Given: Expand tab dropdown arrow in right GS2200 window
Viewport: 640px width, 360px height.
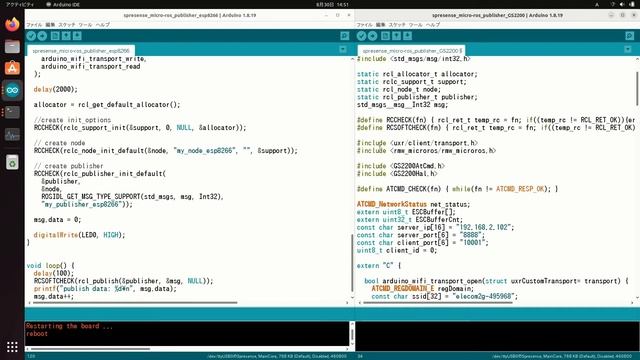Looking at the screenshot, I should coord(628,50).
